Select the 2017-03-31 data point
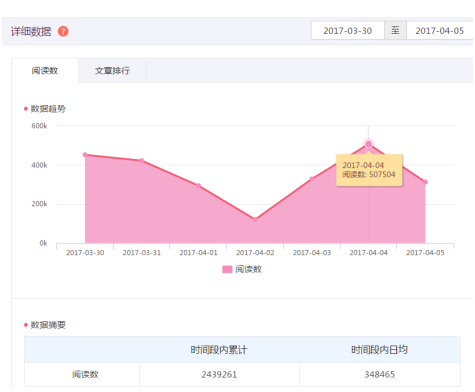This screenshot has width=475, height=392. pos(142,161)
